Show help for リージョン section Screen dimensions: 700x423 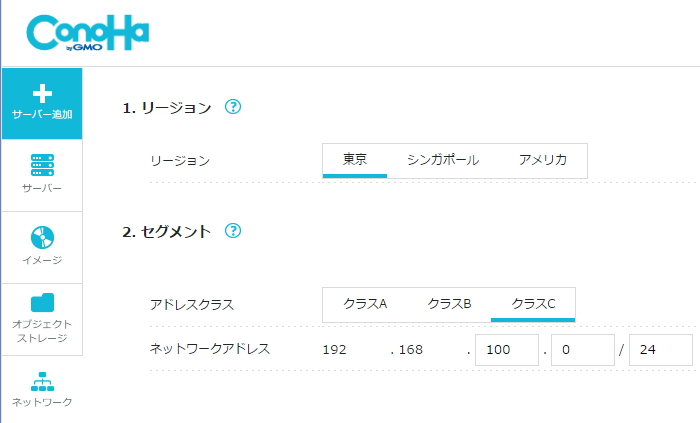233,107
